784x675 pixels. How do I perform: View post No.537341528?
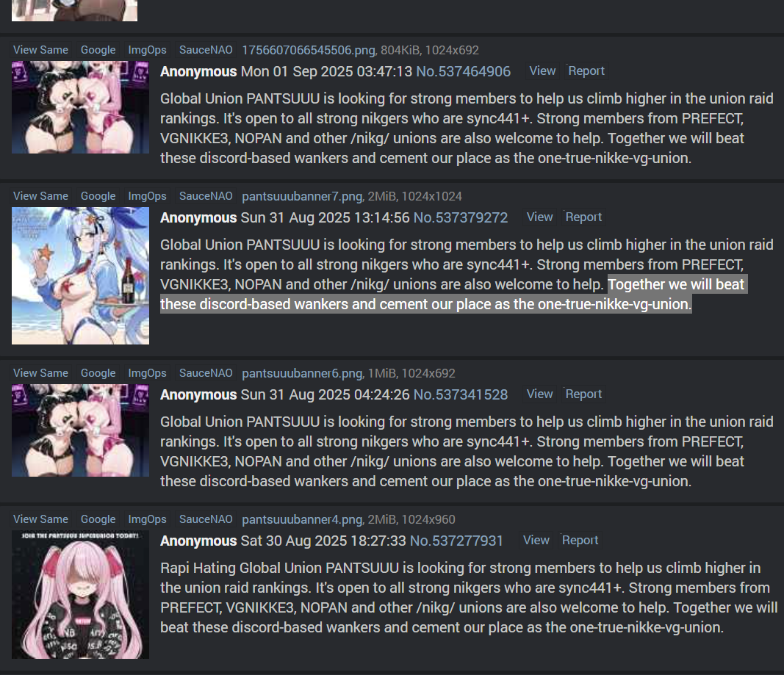(540, 394)
